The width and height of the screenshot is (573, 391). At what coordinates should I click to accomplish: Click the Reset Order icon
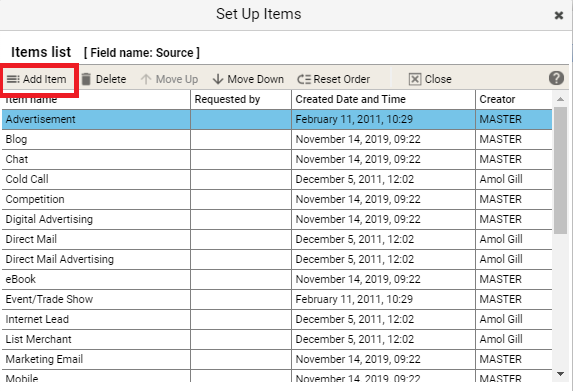304,79
